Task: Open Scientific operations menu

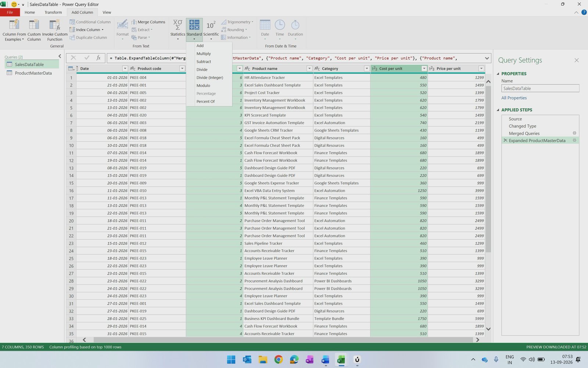Action: pyautogui.click(x=211, y=30)
